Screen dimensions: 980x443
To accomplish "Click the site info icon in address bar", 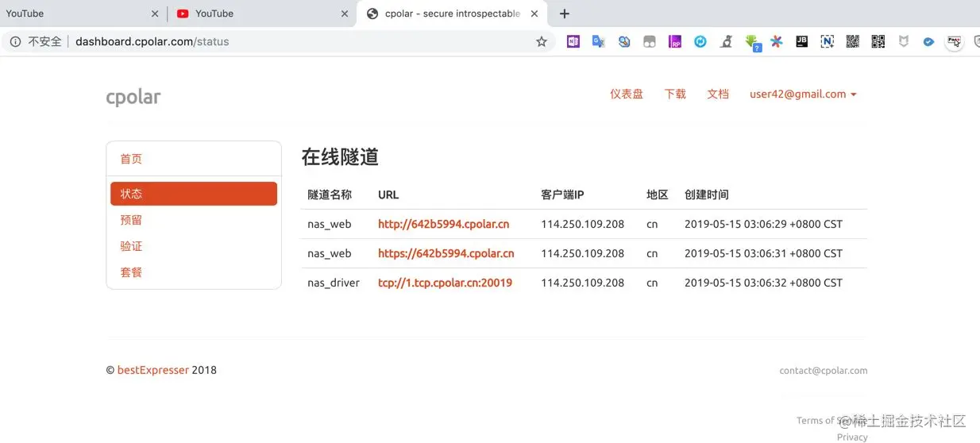I will pyautogui.click(x=16, y=41).
